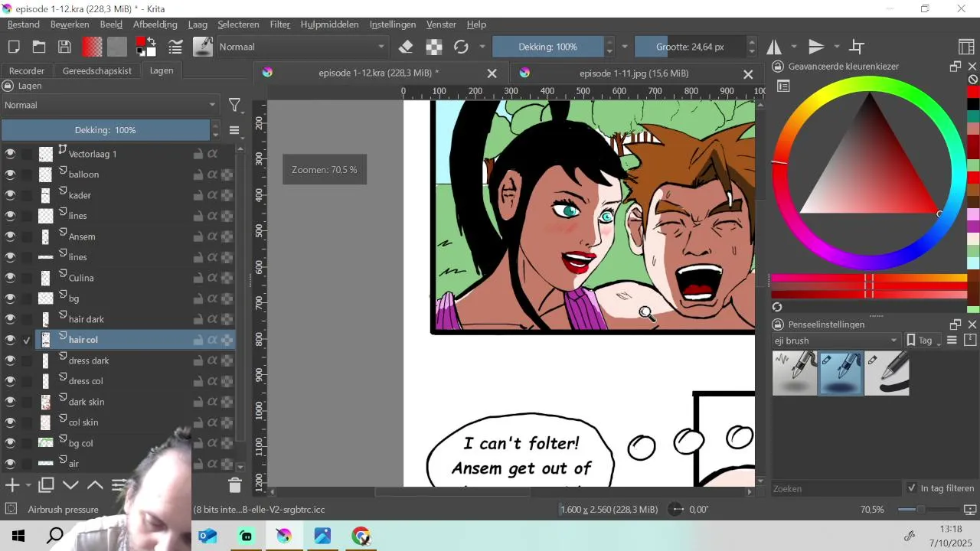Close the episode 1-12.kra document tab
The image size is (980, 551).
coord(492,73)
